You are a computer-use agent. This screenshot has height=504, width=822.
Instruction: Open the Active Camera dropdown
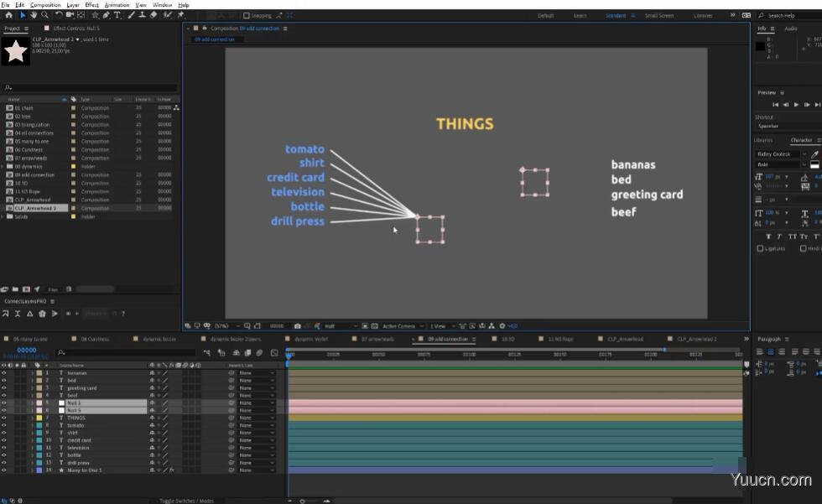tap(402, 326)
